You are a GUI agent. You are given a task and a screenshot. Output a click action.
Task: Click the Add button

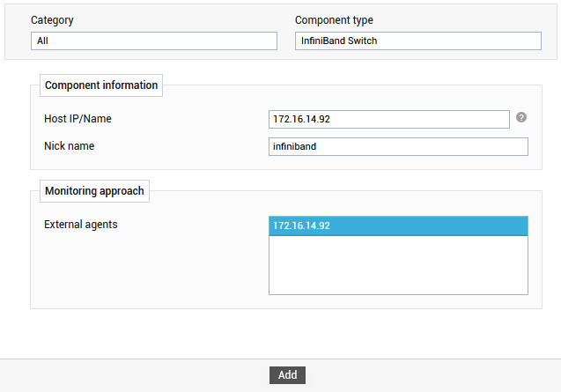[287, 374]
